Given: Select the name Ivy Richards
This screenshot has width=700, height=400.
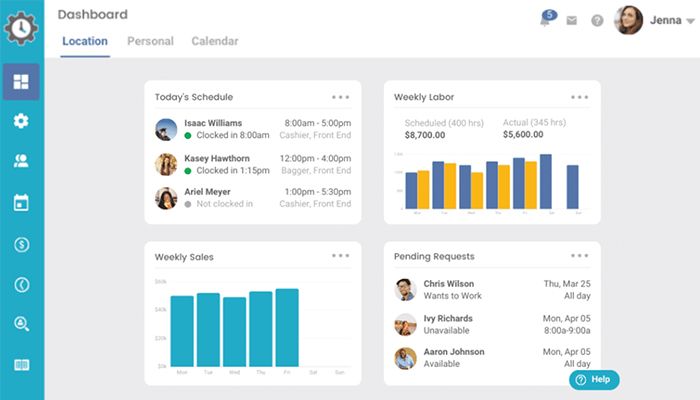Looking at the screenshot, I should coord(448,318).
